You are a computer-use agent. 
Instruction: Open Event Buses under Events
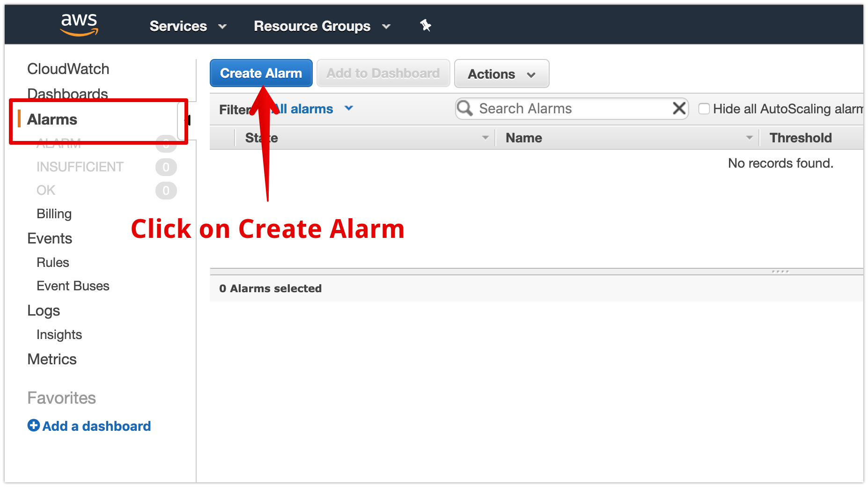click(x=73, y=286)
